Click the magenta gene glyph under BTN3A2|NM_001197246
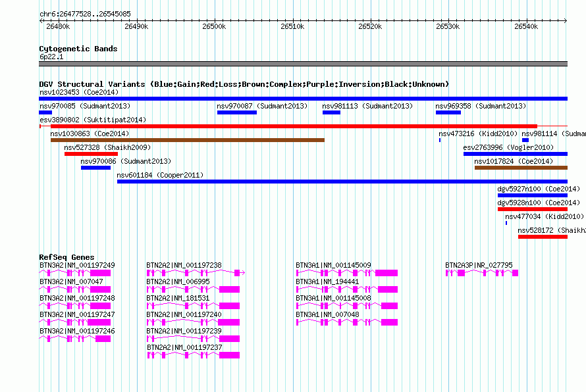The width and height of the screenshot is (586, 392). coord(75,339)
